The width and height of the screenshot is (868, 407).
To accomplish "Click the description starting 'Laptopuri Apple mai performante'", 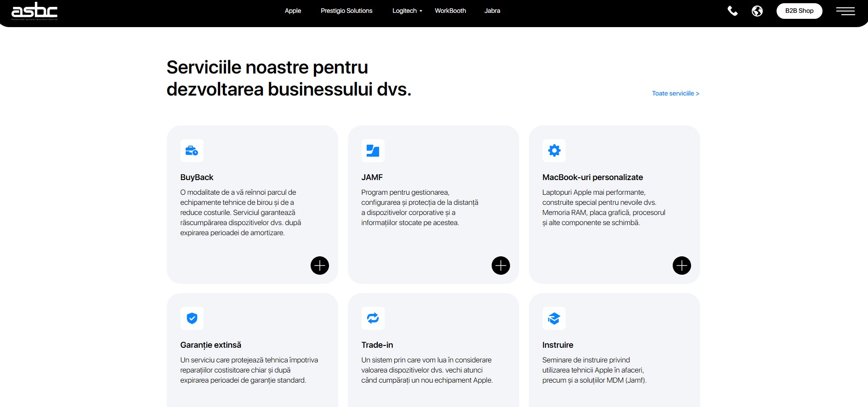I will [604, 208].
